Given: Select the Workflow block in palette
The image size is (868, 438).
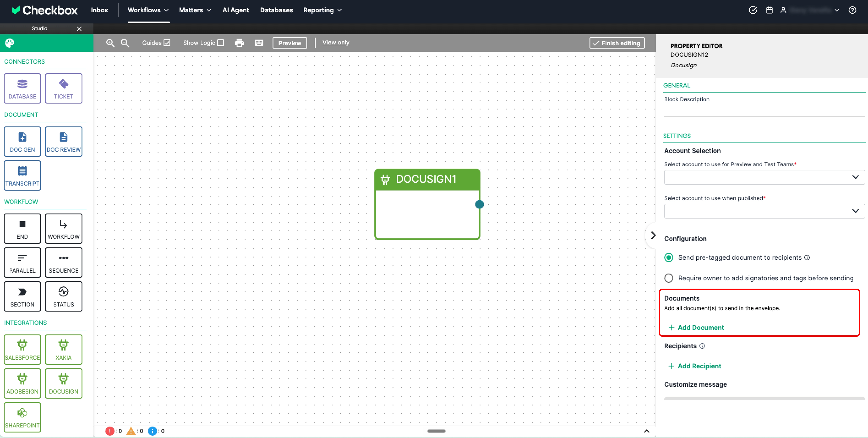Looking at the screenshot, I should coord(63,229).
